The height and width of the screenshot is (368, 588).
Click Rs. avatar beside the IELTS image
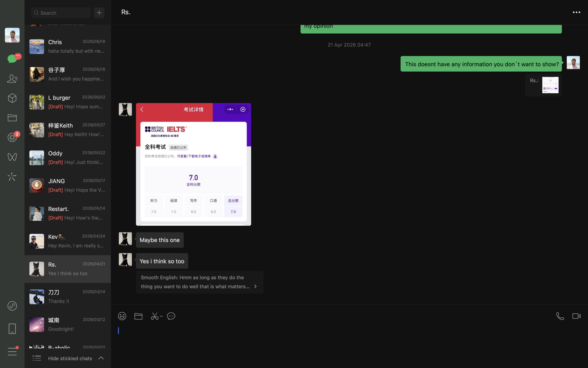click(x=125, y=109)
